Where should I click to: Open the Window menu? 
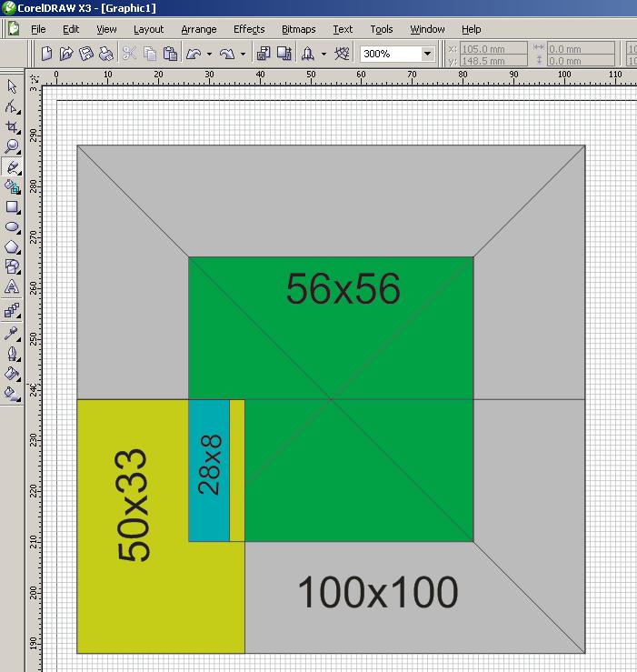click(427, 29)
